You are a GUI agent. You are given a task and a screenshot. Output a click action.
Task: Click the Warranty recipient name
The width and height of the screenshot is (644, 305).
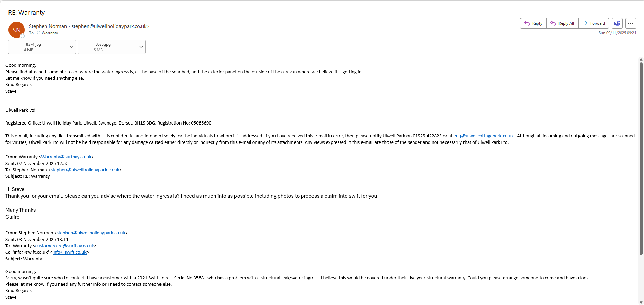pyautogui.click(x=50, y=33)
